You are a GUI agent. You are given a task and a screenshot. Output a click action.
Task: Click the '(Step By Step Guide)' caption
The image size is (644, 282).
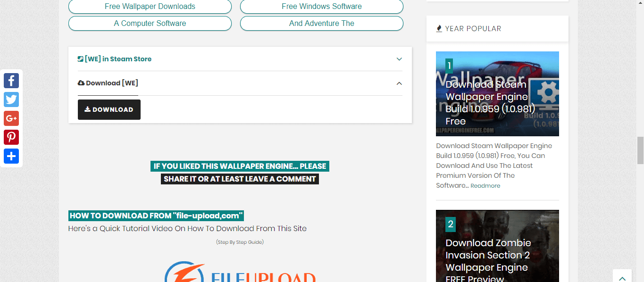click(x=240, y=242)
